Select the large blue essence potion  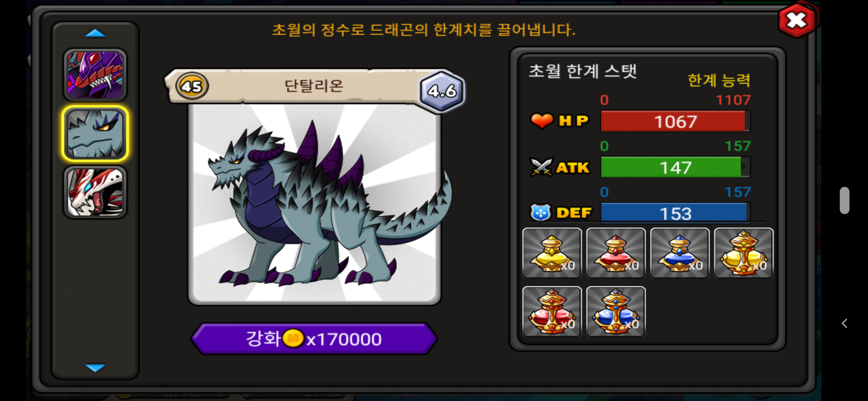point(616,311)
